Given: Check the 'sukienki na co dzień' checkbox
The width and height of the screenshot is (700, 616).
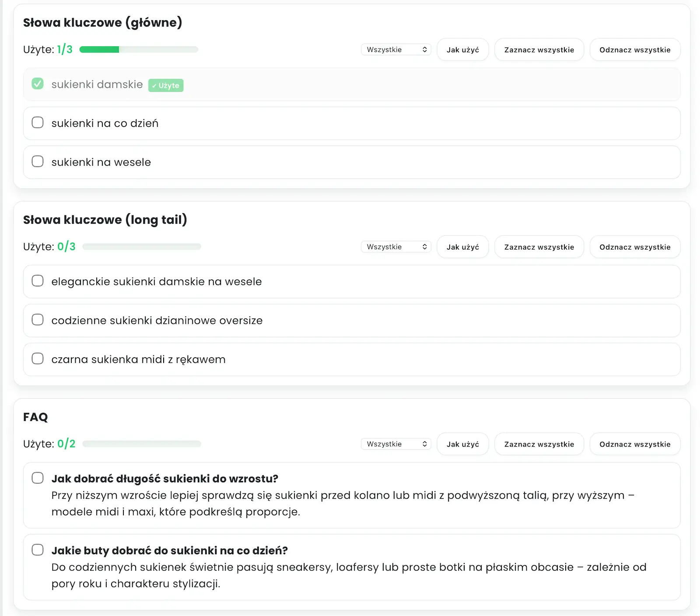Looking at the screenshot, I should (x=38, y=123).
